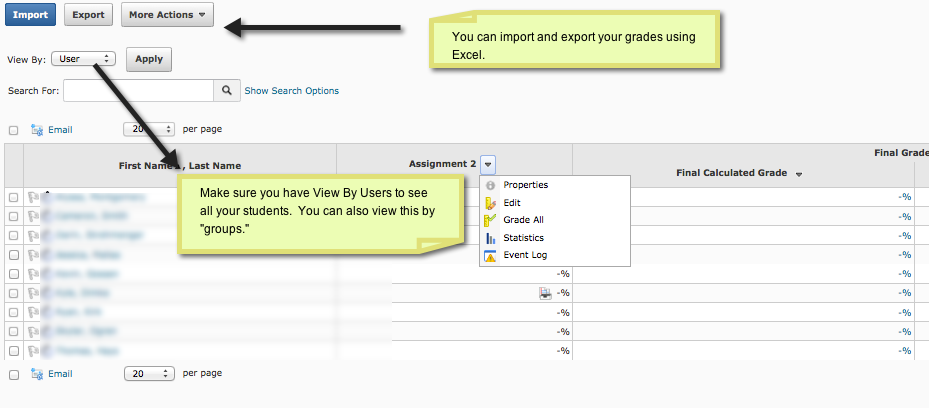Click the Event Log warning icon
The height and width of the screenshot is (408, 929).
click(x=490, y=256)
